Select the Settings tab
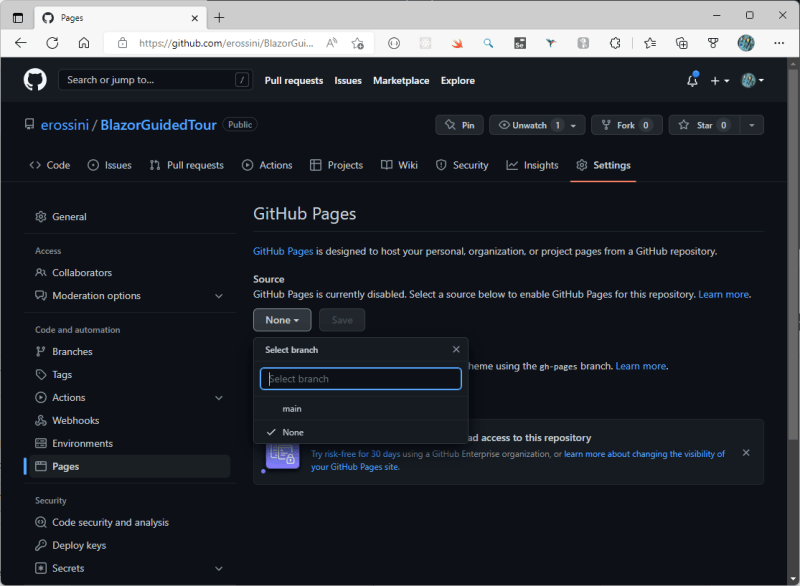This screenshot has width=800, height=586. click(603, 165)
